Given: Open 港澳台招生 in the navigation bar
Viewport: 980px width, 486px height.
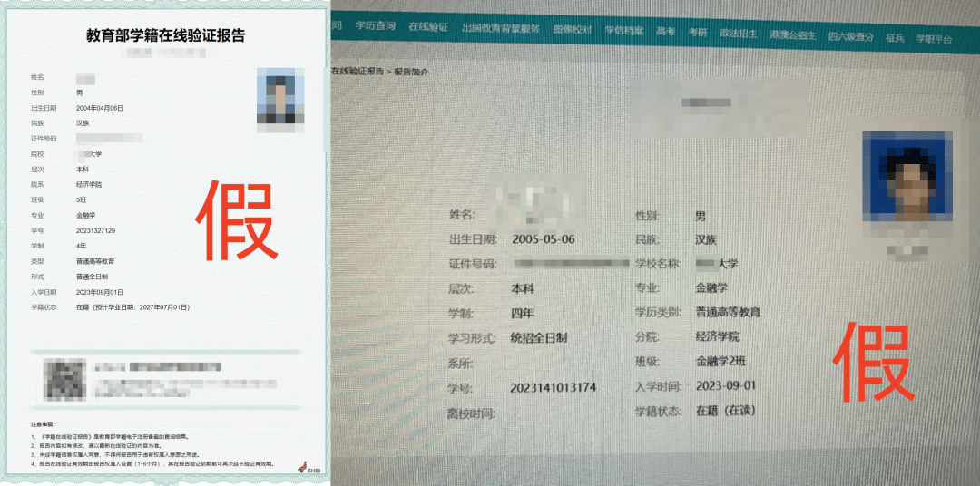Looking at the screenshot, I should [792, 35].
